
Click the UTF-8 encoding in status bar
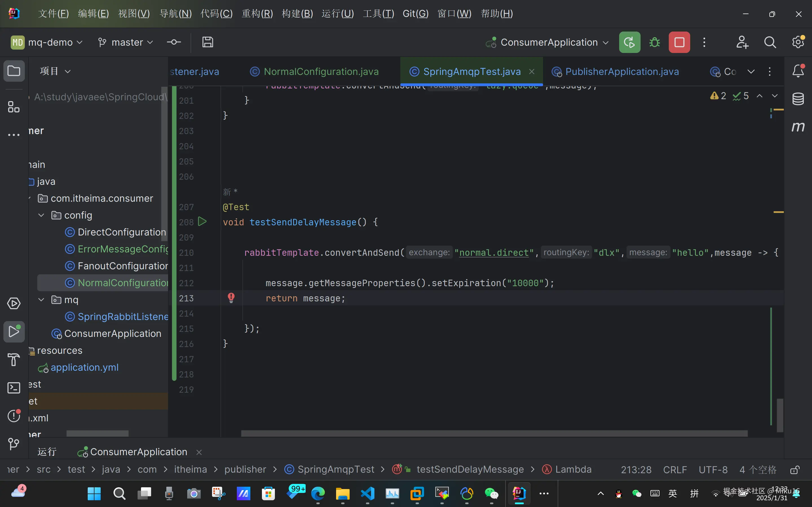[x=713, y=470]
